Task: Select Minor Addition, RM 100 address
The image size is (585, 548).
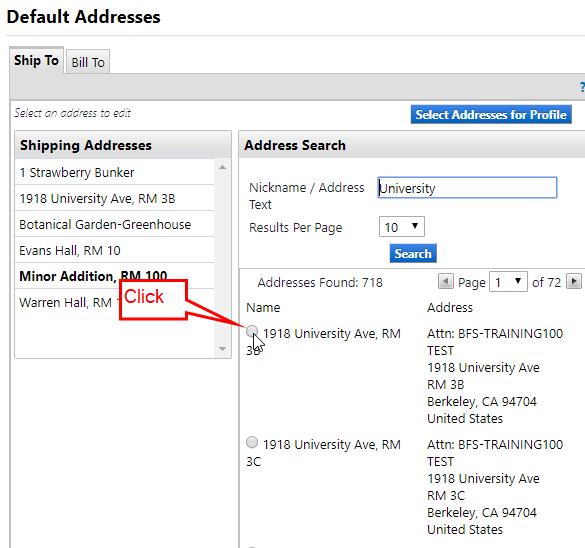Action: (x=115, y=276)
